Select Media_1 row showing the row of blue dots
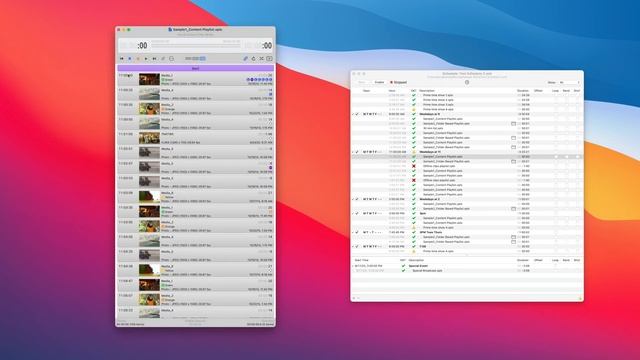640x360 pixels. (x=196, y=79)
